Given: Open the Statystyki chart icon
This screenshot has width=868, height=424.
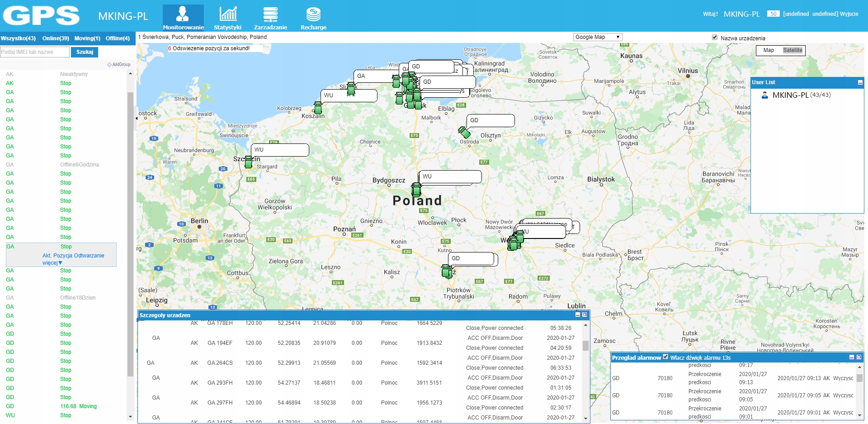Looking at the screenshot, I should click(228, 14).
